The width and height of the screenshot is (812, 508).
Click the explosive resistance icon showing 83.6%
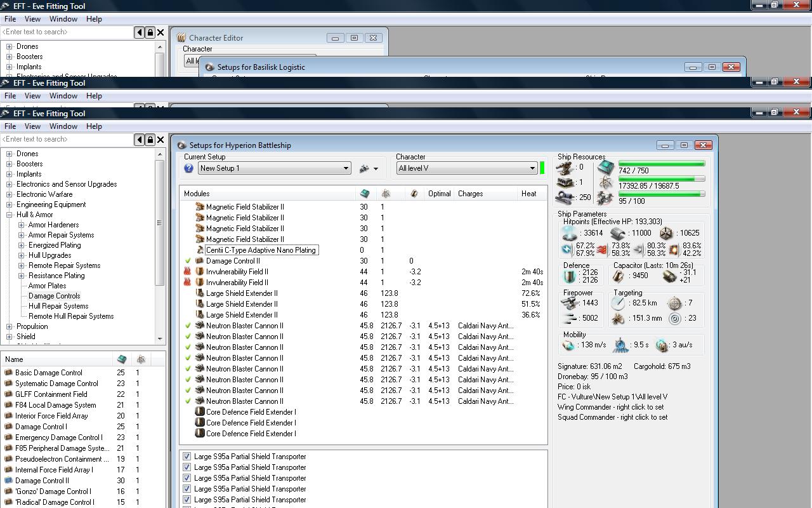pyautogui.click(x=674, y=249)
